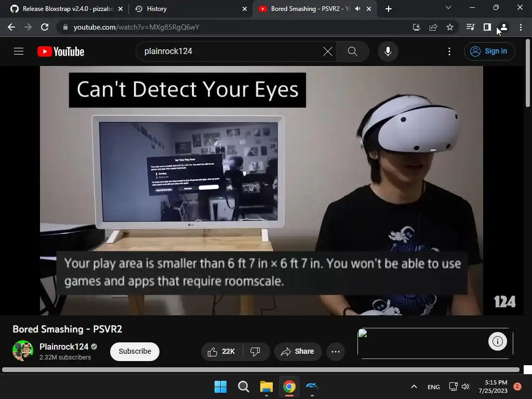Mute the tab via the speaker icon
This screenshot has width=532, height=399.
click(357, 9)
